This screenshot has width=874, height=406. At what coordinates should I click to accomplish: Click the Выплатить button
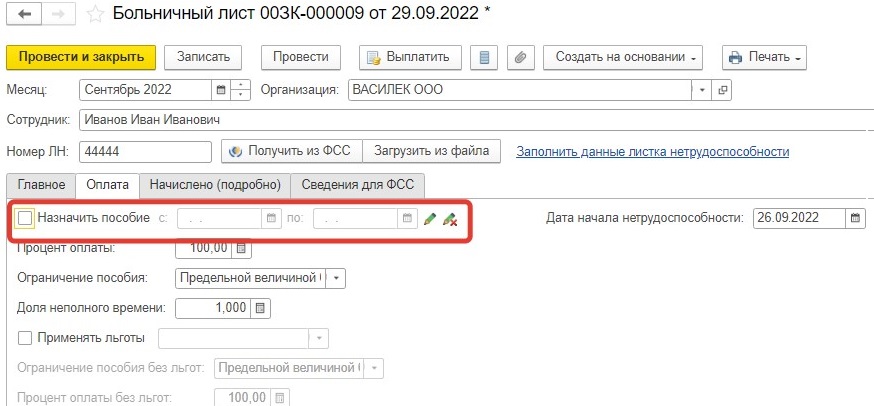click(x=410, y=57)
